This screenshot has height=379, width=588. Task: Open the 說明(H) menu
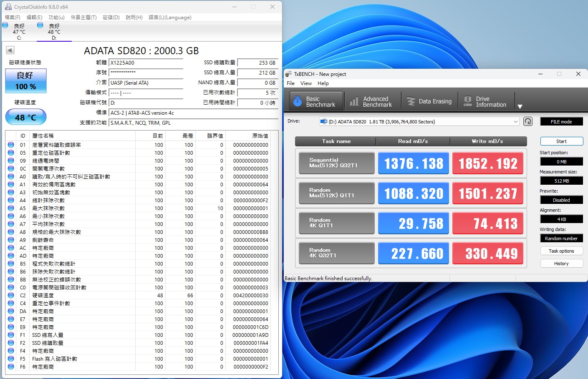click(134, 18)
